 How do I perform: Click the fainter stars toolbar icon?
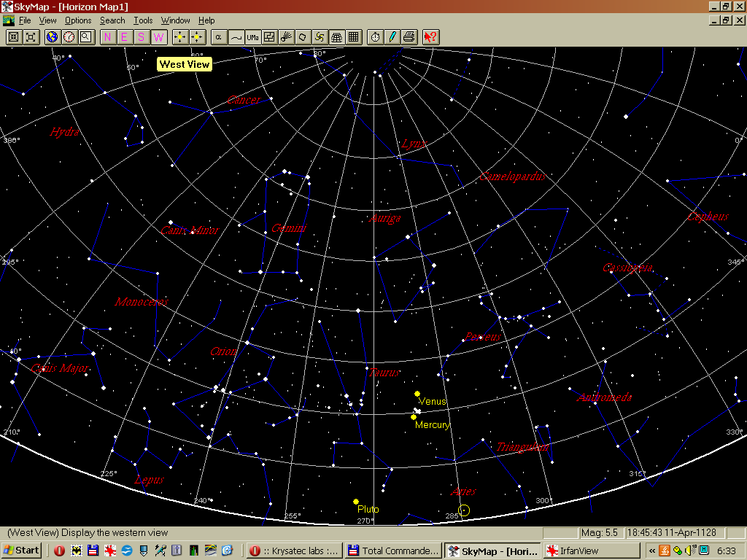tap(197, 37)
